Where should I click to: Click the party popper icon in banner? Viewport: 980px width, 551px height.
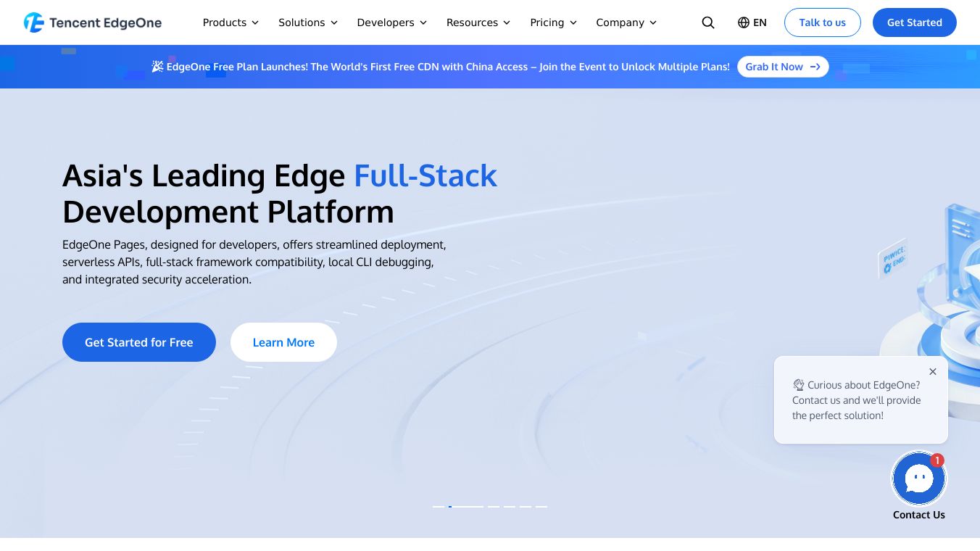point(157,67)
